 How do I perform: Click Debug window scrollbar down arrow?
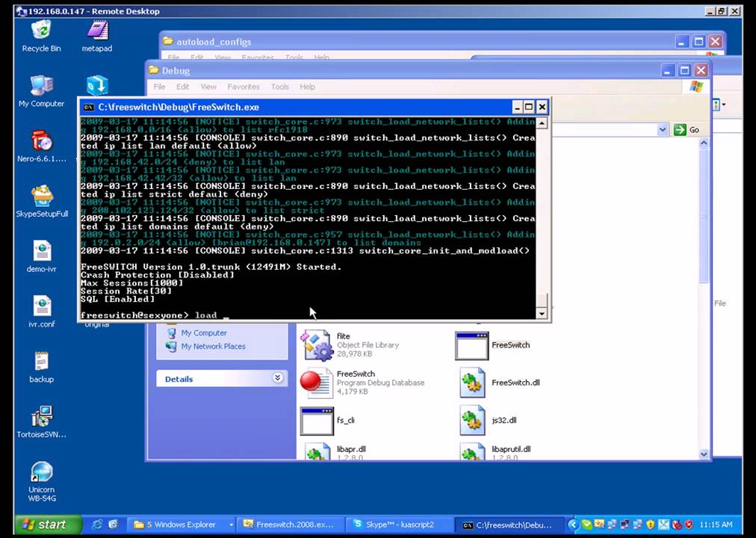pyautogui.click(x=704, y=454)
